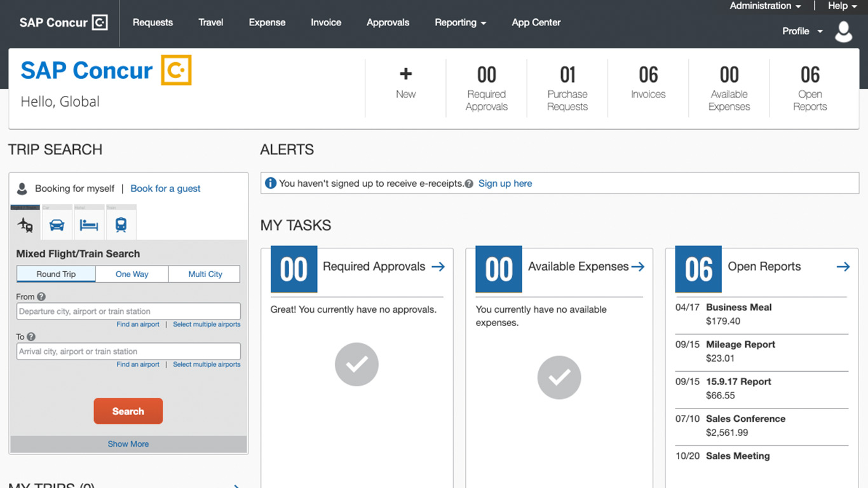This screenshot has height=488, width=868.
Task: Click the 06 Open Reports header counter
Action: click(x=810, y=88)
